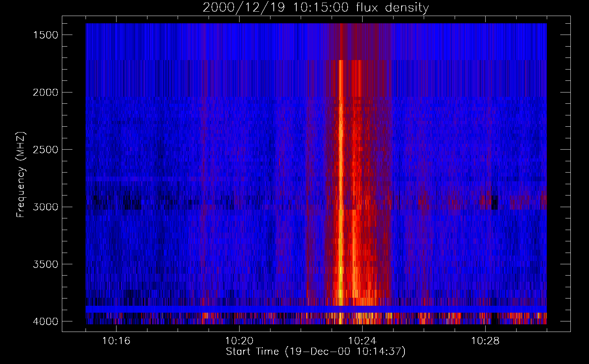The width and height of the screenshot is (589, 364).
Task: Click the 'Start Time (19-Dec-00 10:14:37)' axis label
Action: 316,352
